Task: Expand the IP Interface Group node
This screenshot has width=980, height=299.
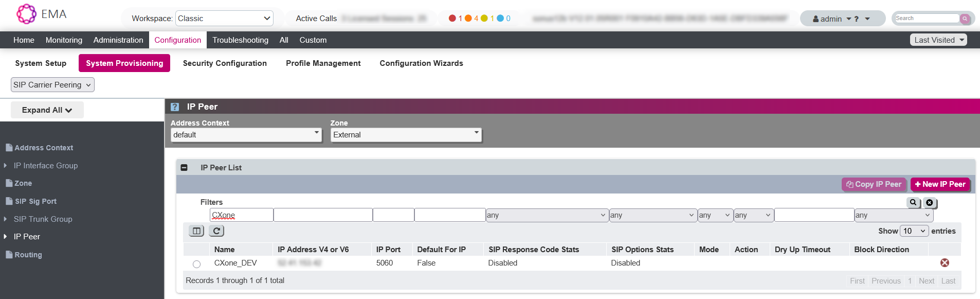Action: tap(5, 166)
